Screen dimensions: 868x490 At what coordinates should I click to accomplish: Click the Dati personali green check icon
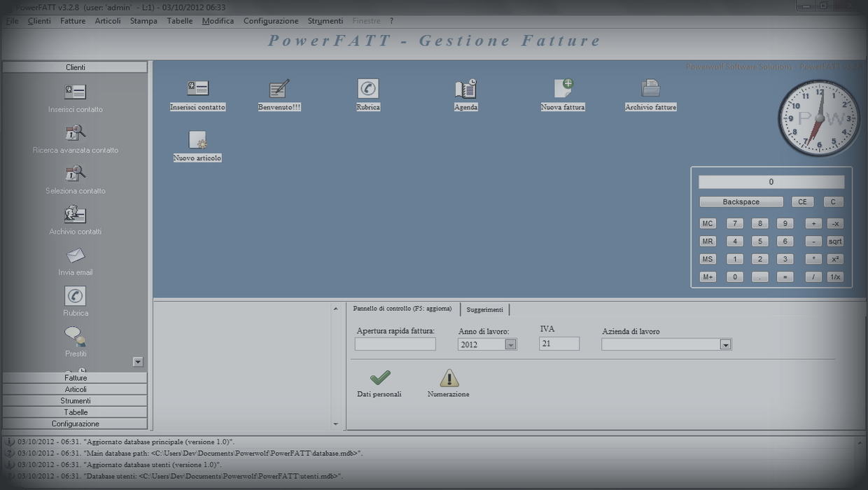[x=379, y=378]
